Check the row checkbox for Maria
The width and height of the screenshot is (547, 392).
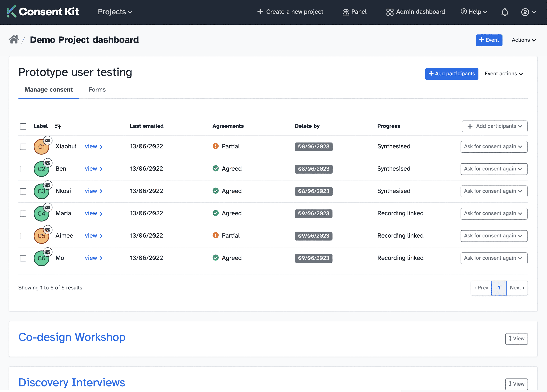[23, 213]
